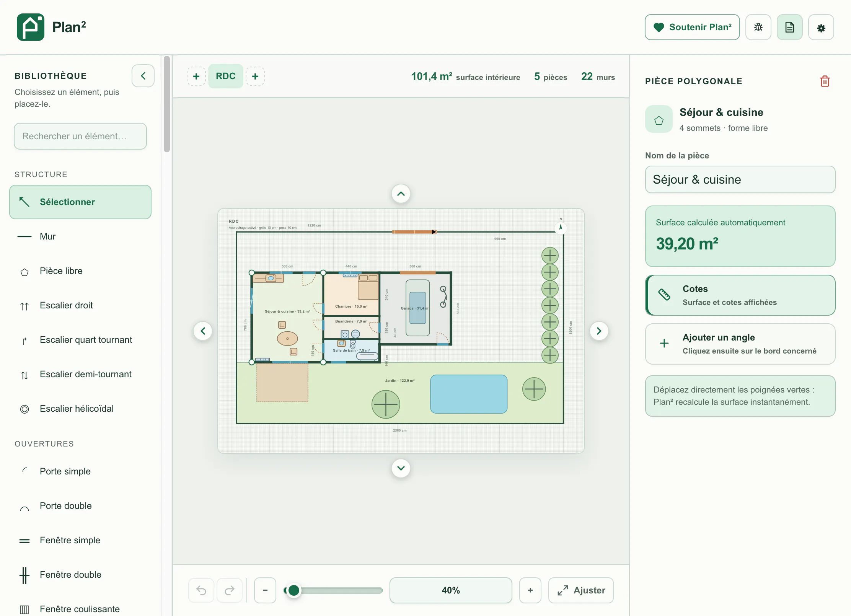This screenshot has width=851, height=616.
Task: Toggle the Cotes surface display
Action: click(740, 295)
